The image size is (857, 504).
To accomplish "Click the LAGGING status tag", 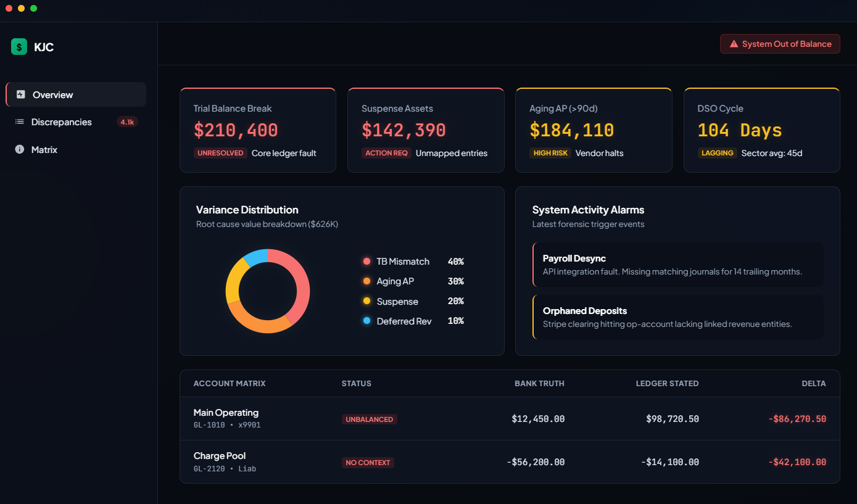I will point(718,153).
